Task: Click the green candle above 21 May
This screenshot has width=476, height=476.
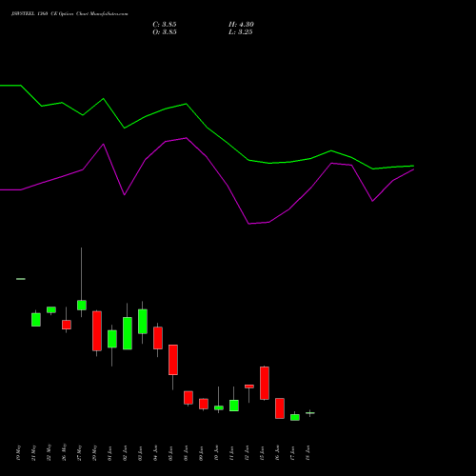Action: [x=36, y=320]
